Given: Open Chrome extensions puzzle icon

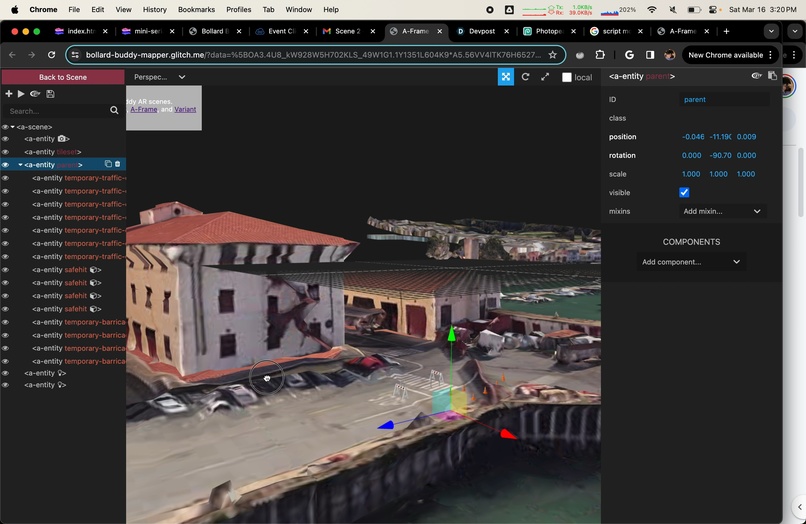Looking at the screenshot, I should (599, 55).
